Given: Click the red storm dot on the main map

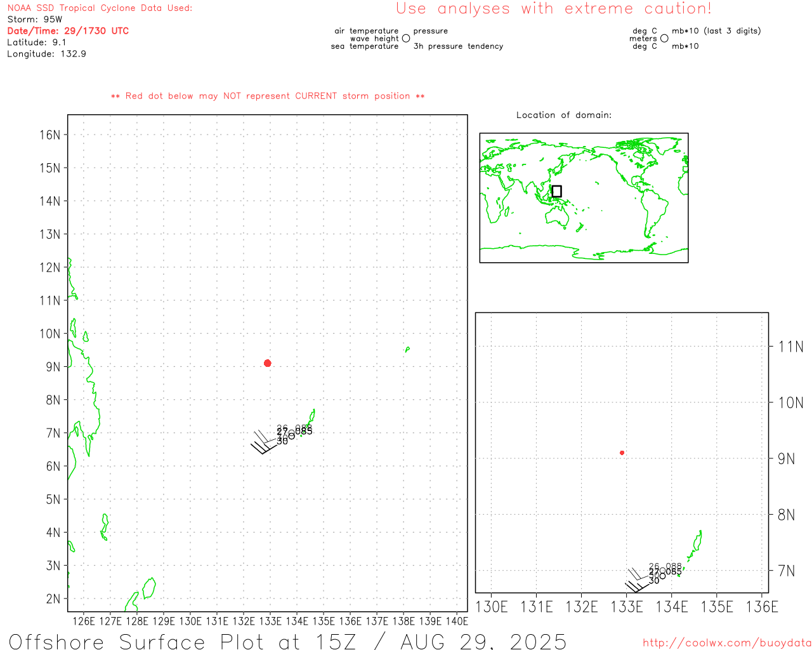Looking at the screenshot, I should (268, 363).
